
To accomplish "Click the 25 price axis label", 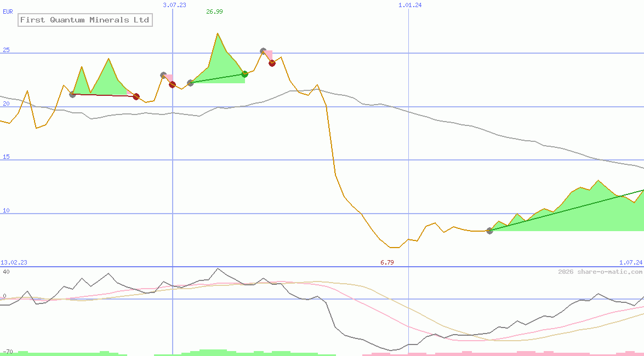I will 7,50.
